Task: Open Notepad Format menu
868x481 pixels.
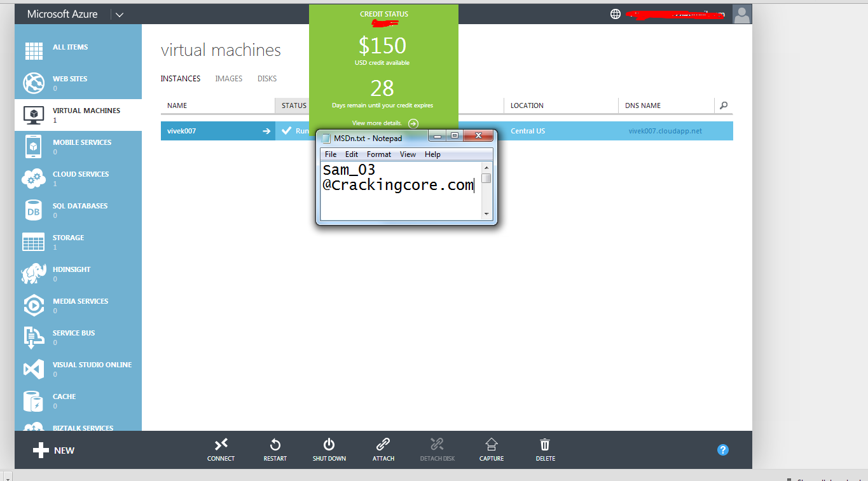Action: (379, 154)
